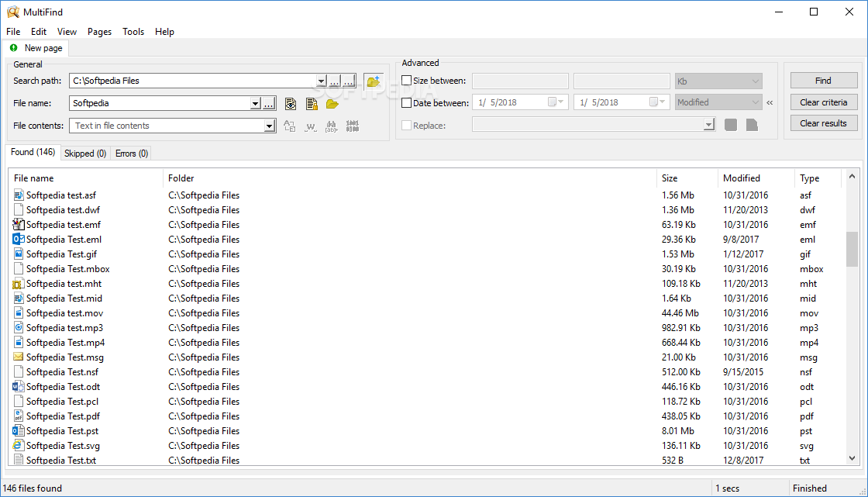This screenshot has height=497, width=868.
Task: Click the 44.46 Mb size cell
Action: (x=680, y=313)
